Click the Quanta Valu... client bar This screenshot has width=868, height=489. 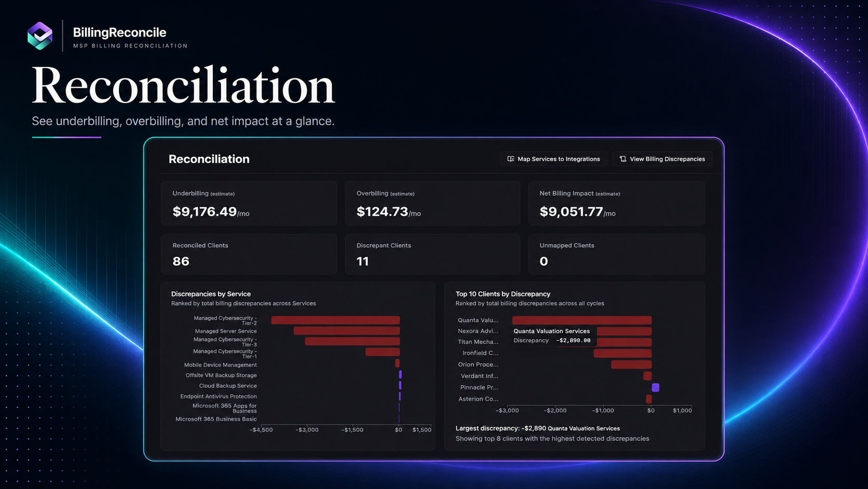point(582,320)
